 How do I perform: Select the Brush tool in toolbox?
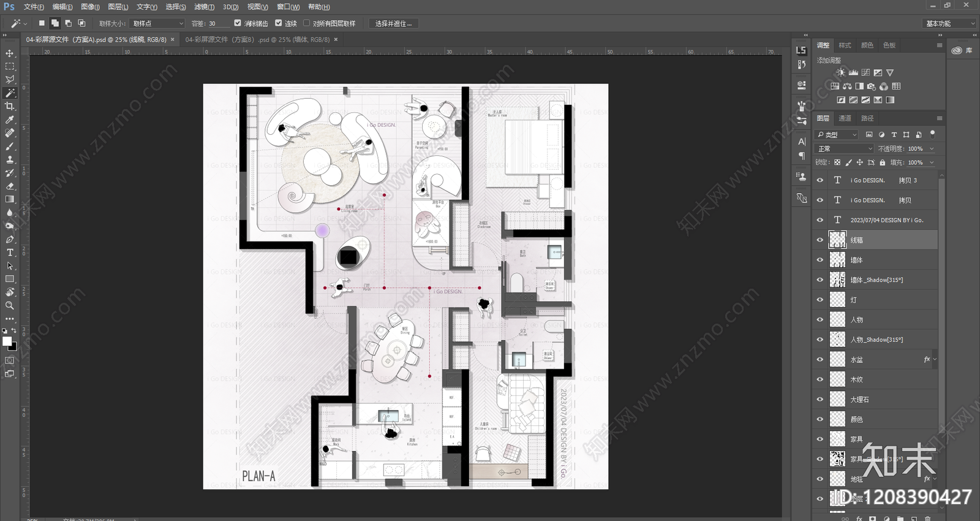[x=10, y=146]
